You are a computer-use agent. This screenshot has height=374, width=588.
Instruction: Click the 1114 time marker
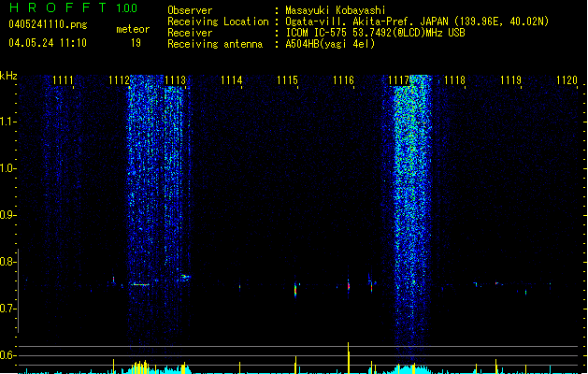coord(232,80)
